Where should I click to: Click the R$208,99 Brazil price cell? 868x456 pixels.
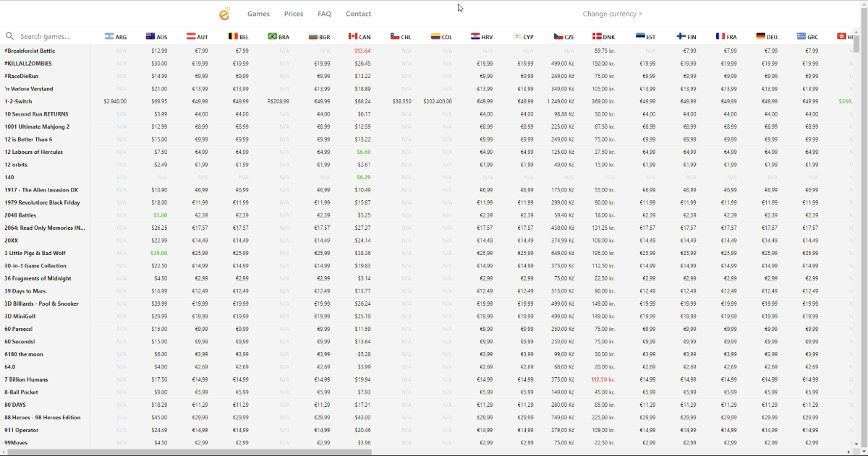click(x=278, y=101)
